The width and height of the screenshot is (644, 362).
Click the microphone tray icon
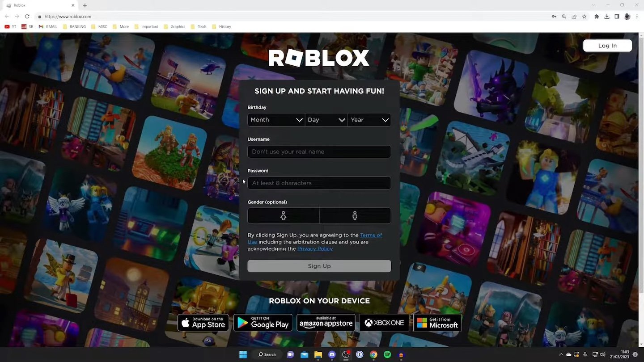[585, 354]
